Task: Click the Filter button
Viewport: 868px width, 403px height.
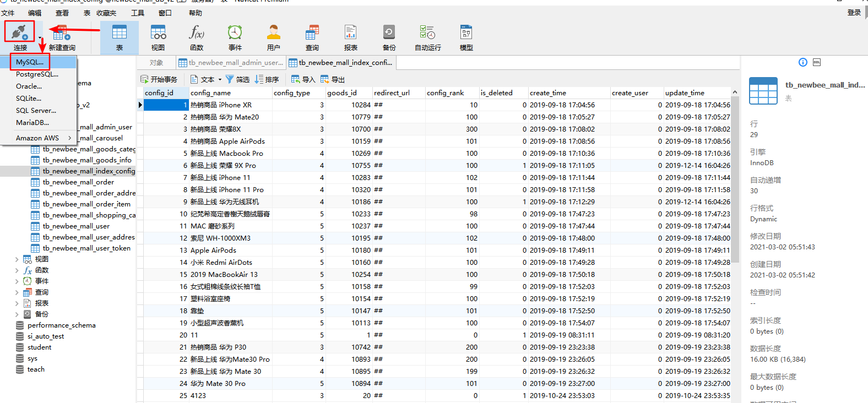Action: point(237,79)
